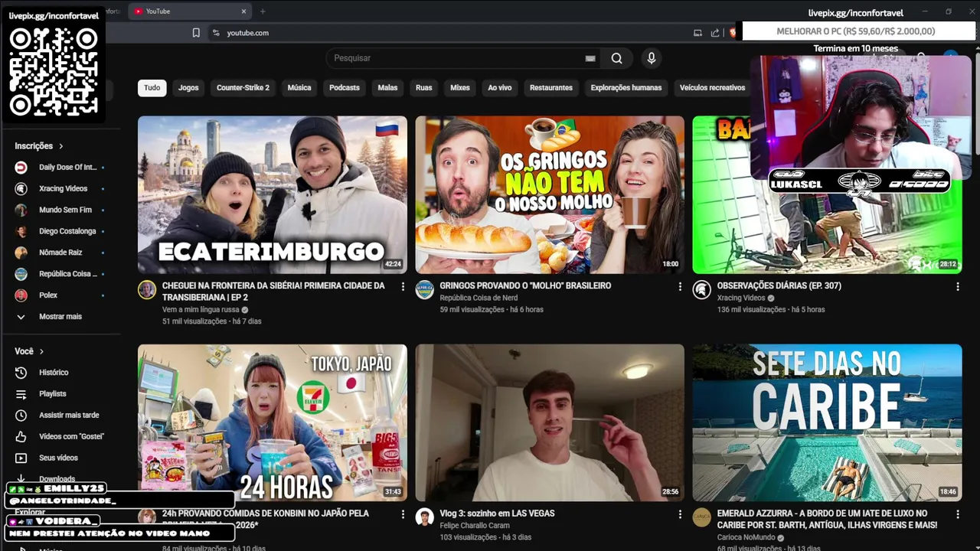Open Playlists in the sidebar
The height and width of the screenshot is (551, 980).
tap(54, 394)
